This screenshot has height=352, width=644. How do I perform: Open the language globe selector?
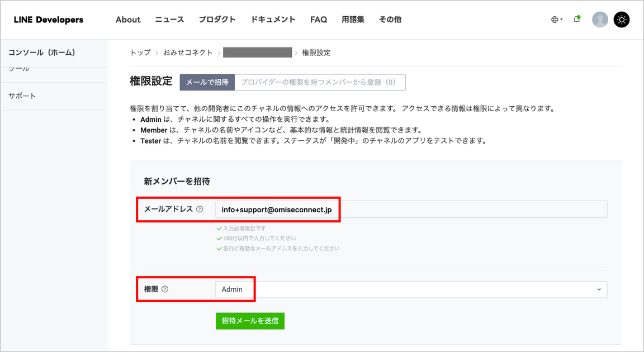point(557,20)
